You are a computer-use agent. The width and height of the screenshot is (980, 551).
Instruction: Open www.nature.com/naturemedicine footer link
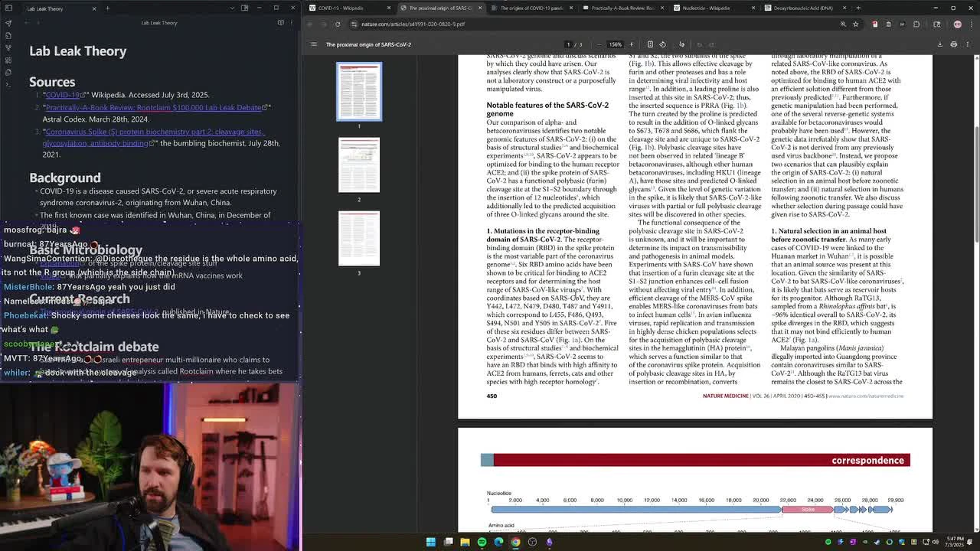[866, 396]
